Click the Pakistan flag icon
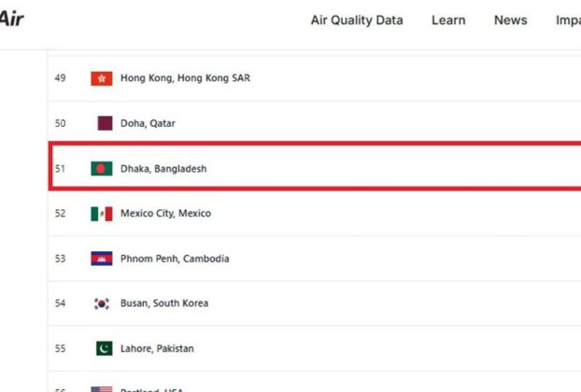Image resolution: width=581 pixels, height=392 pixels. pos(104,349)
